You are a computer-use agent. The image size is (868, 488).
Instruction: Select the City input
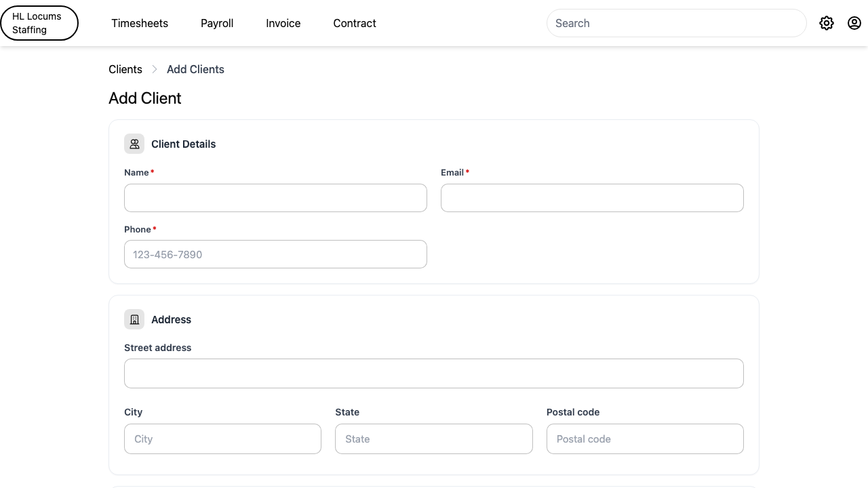pos(222,439)
